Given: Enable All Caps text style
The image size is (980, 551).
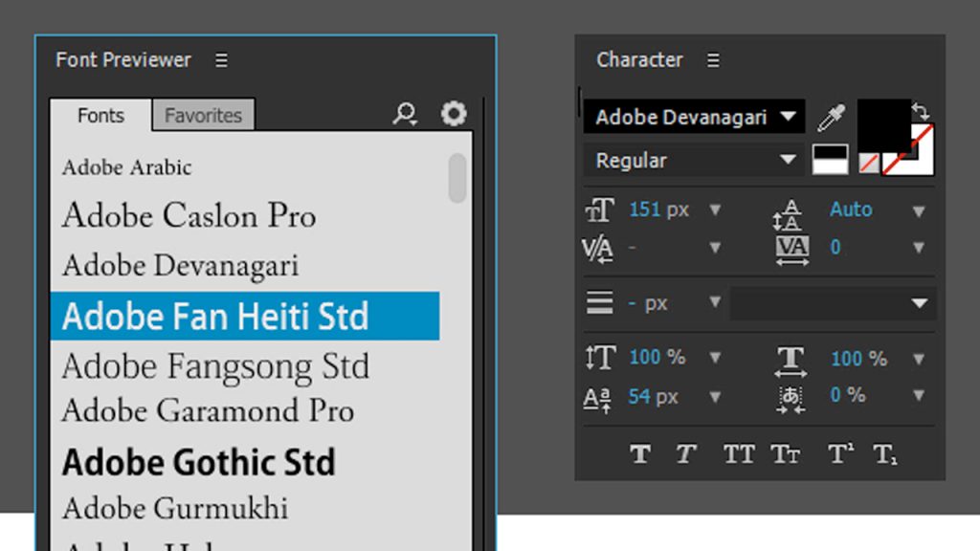Looking at the screenshot, I should tap(738, 454).
